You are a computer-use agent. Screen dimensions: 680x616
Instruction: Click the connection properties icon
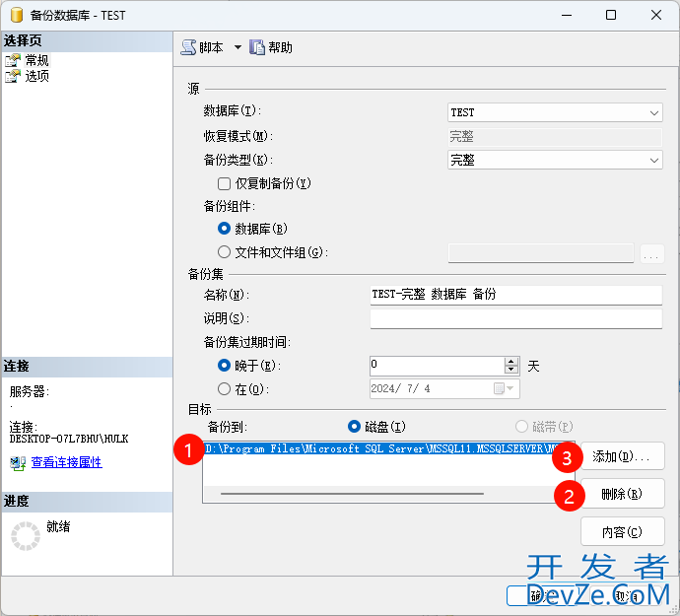point(18,463)
